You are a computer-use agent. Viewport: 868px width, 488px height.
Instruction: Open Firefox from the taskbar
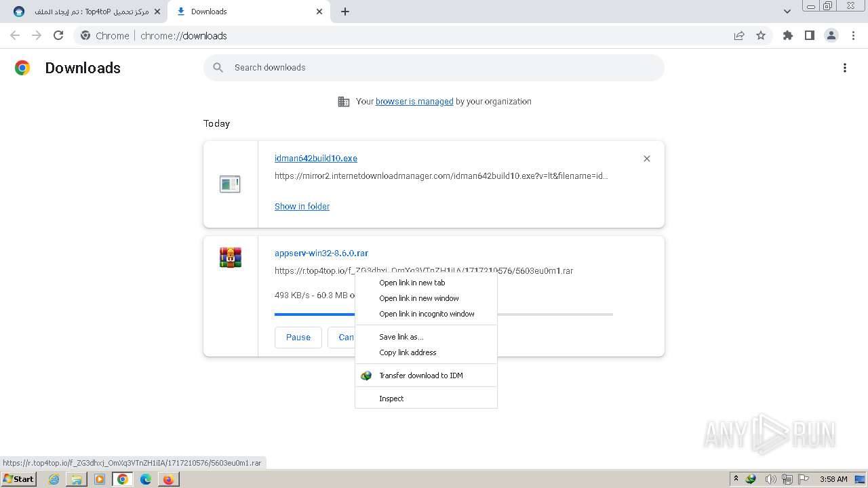[x=168, y=479]
